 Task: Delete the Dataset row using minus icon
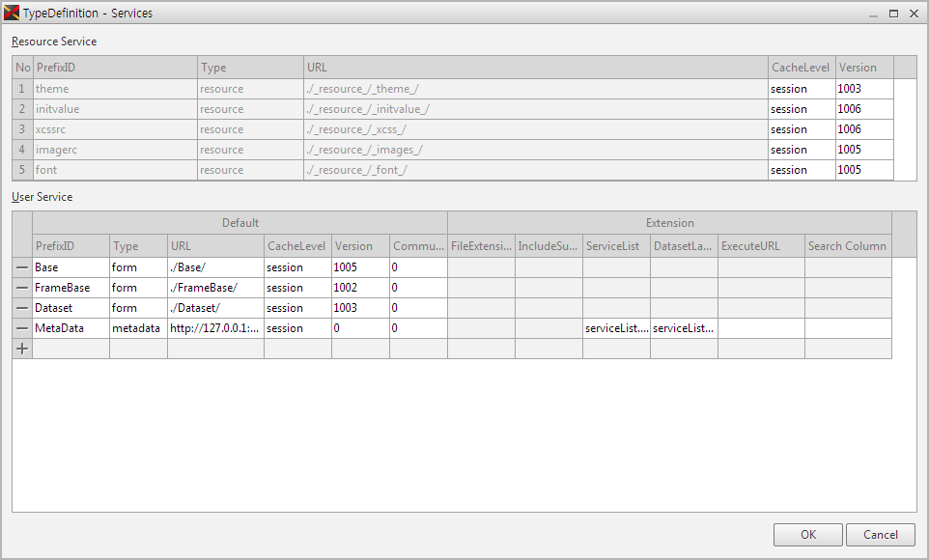pyautogui.click(x=21, y=308)
